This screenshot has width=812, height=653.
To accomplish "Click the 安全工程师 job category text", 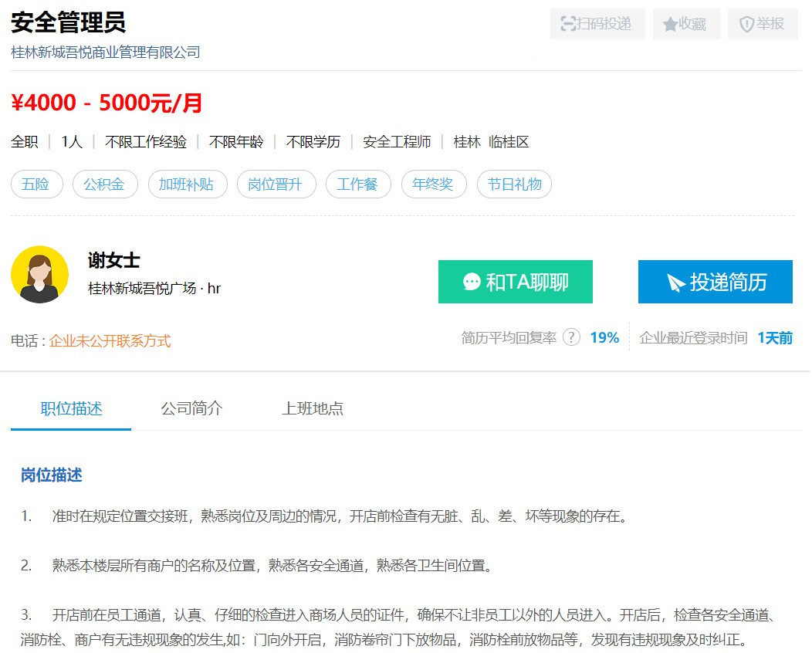I will 397,142.
